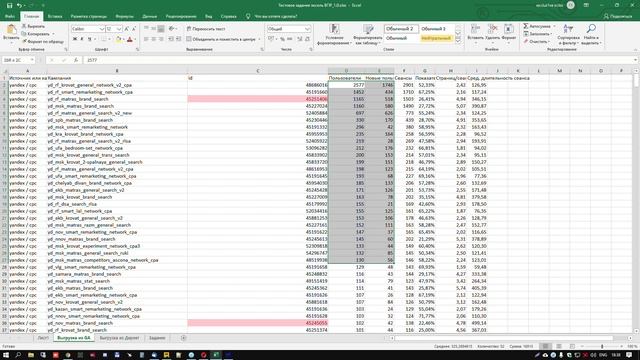Increase decimal places

click(300, 39)
